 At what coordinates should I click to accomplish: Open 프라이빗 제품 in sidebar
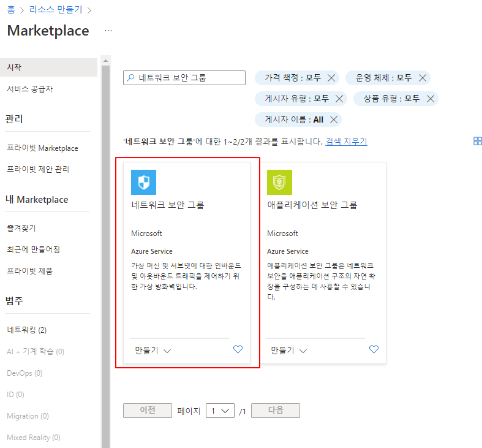tap(30, 271)
